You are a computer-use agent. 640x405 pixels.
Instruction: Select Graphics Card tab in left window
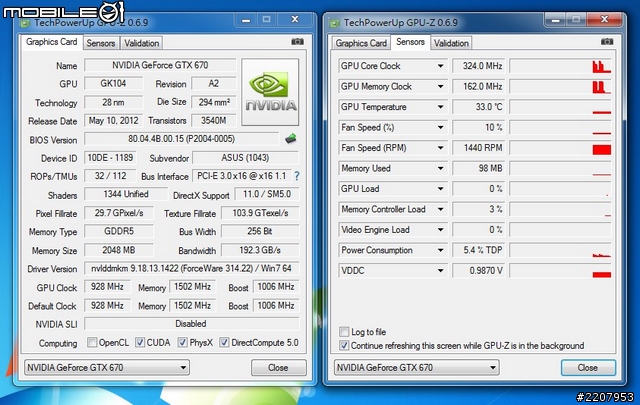[x=51, y=42]
